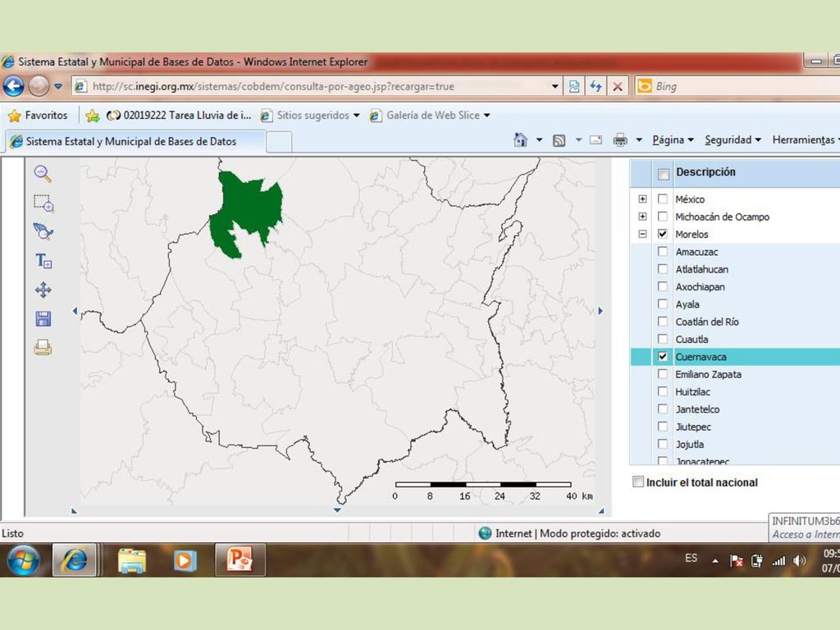Screen dimensions: 840x630
Task: Open Windows Explorer folder on taskbar
Action: tap(131, 561)
